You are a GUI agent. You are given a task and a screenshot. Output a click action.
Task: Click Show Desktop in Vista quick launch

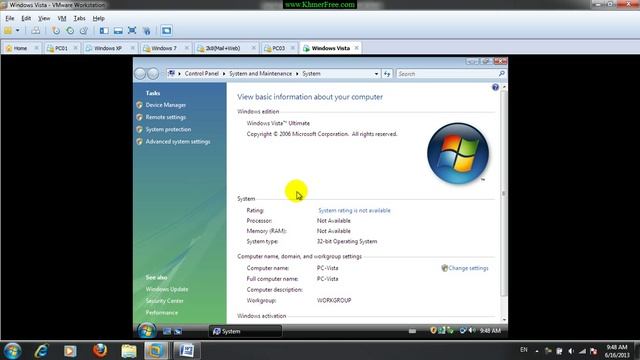167,331
